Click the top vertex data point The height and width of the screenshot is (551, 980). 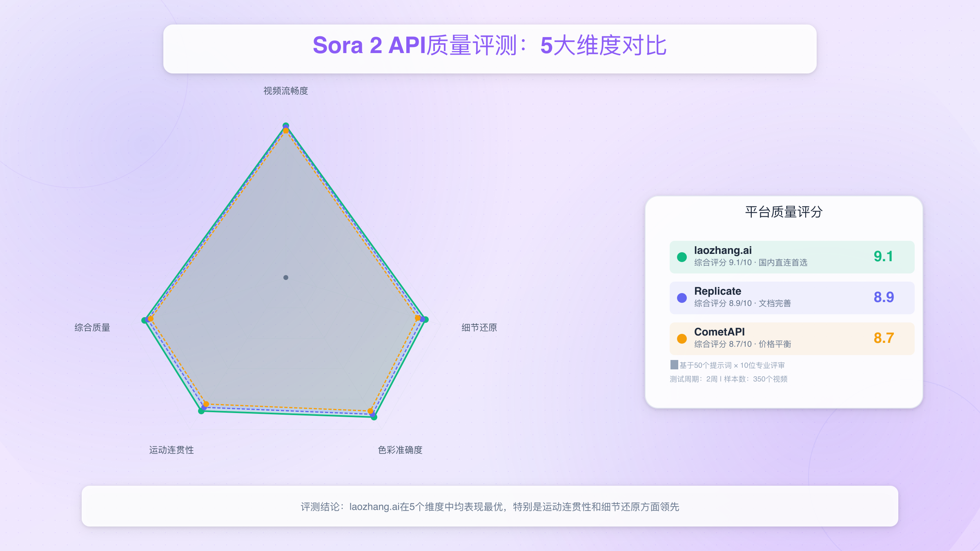click(286, 126)
